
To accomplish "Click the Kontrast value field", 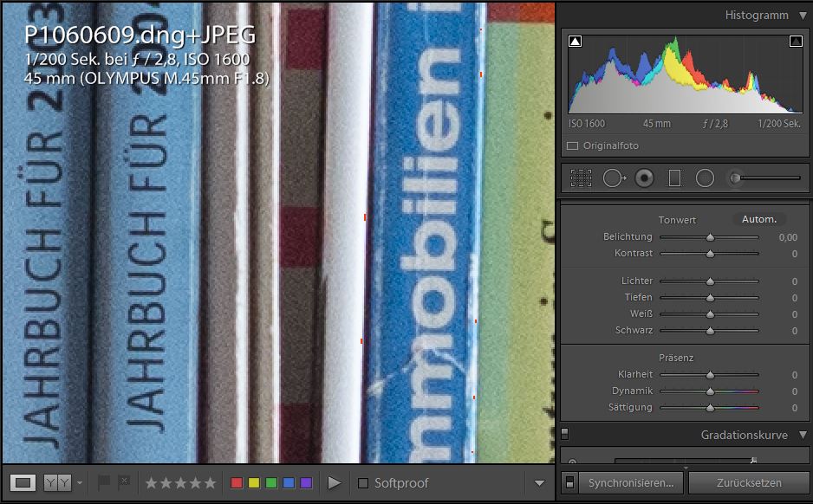I will [x=794, y=254].
